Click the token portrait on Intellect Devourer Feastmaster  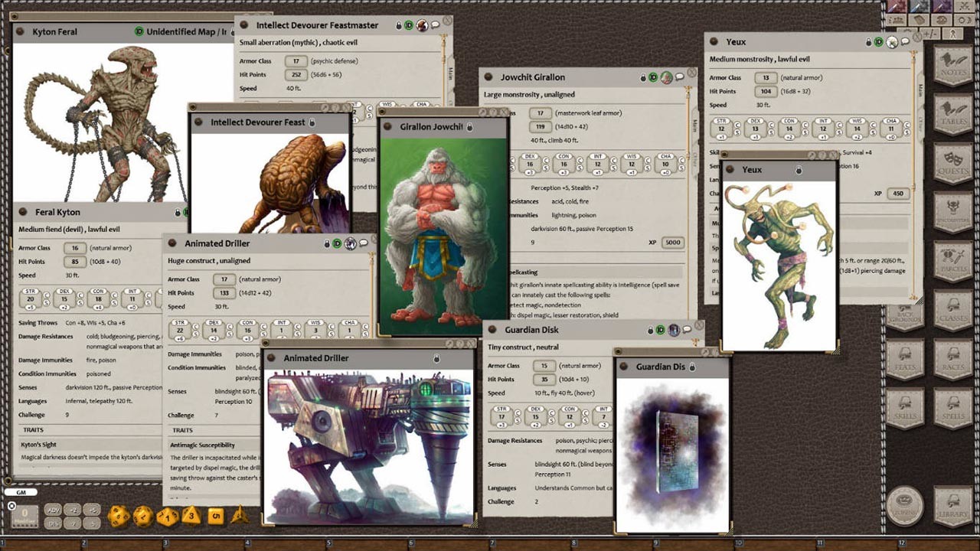pyautogui.click(x=422, y=25)
